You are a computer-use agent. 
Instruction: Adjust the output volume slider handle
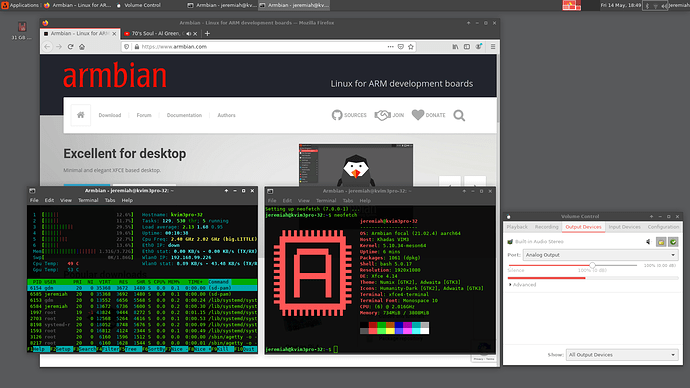(x=592, y=265)
